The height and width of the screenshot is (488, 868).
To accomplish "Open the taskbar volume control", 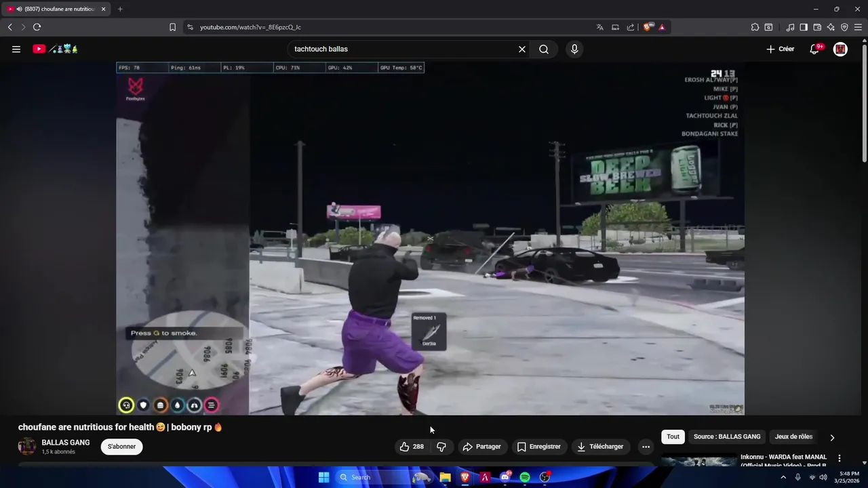I will coord(823,477).
